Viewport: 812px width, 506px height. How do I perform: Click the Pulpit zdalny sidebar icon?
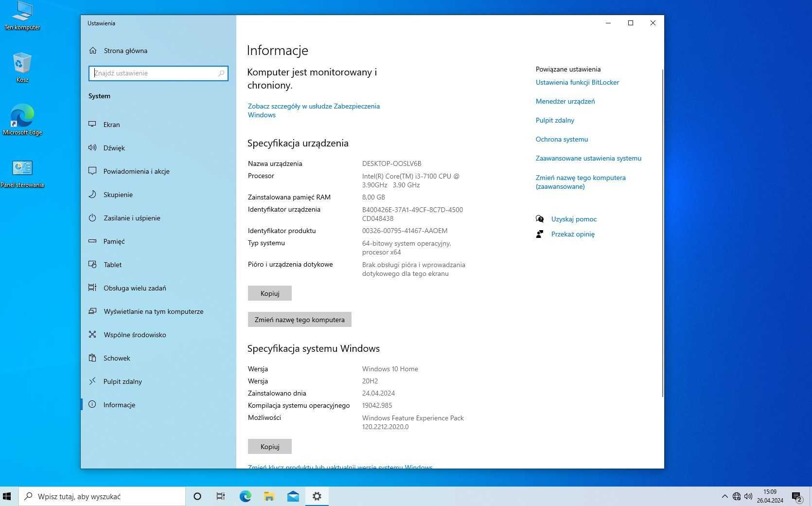coord(92,381)
